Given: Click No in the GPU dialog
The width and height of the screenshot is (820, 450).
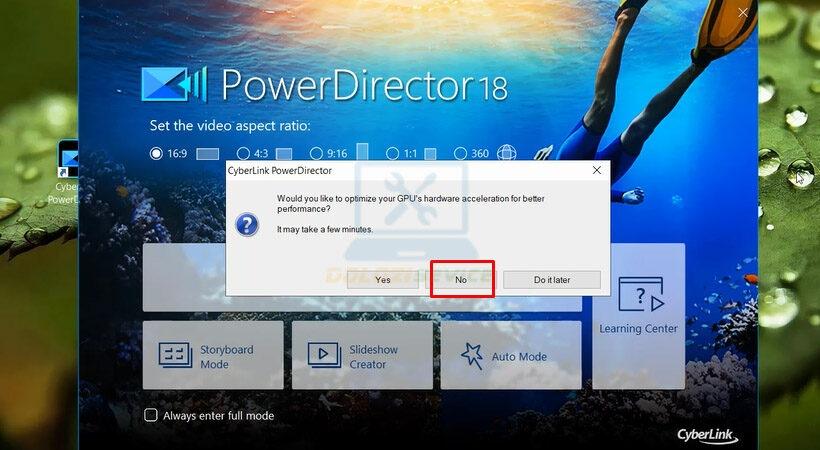Looking at the screenshot, I should tap(461, 280).
